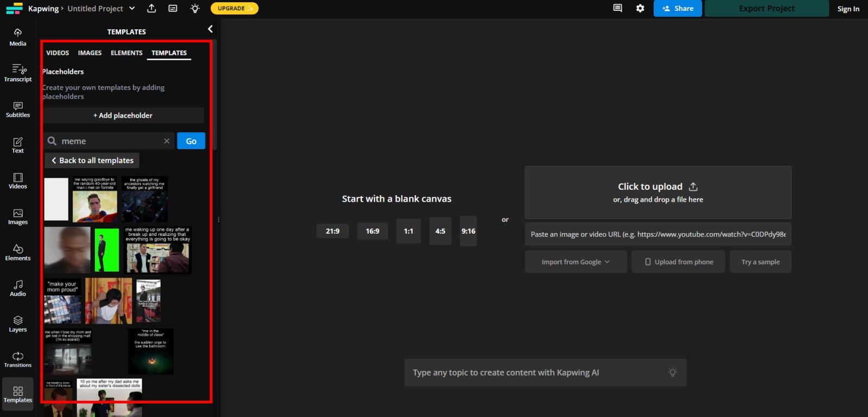This screenshot has width=868, height=417.
Task: Click the settings gear icon
Action: (640, 8)
